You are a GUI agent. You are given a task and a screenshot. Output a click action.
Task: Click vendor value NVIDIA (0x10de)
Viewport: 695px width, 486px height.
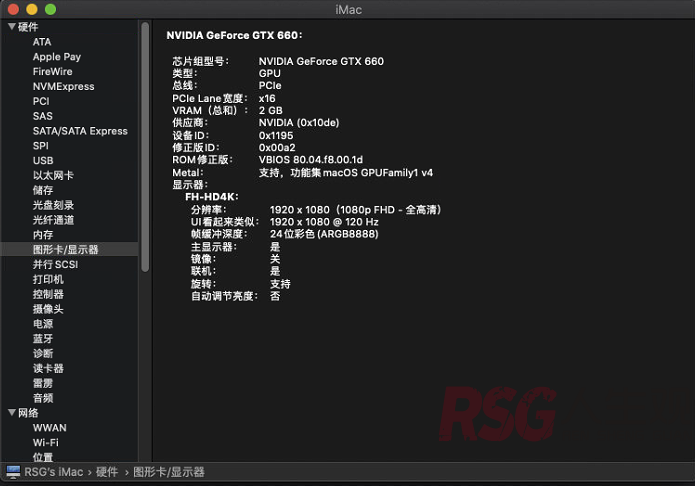pos(299,122)
